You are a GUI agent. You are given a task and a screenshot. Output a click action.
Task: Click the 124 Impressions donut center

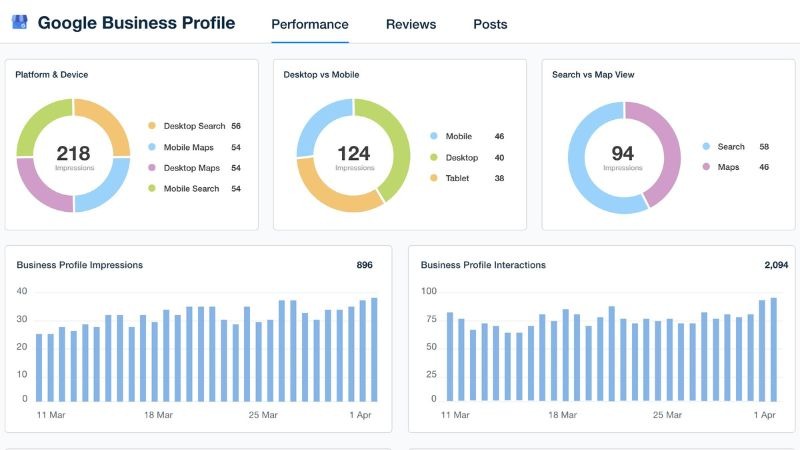coord(354,157)
